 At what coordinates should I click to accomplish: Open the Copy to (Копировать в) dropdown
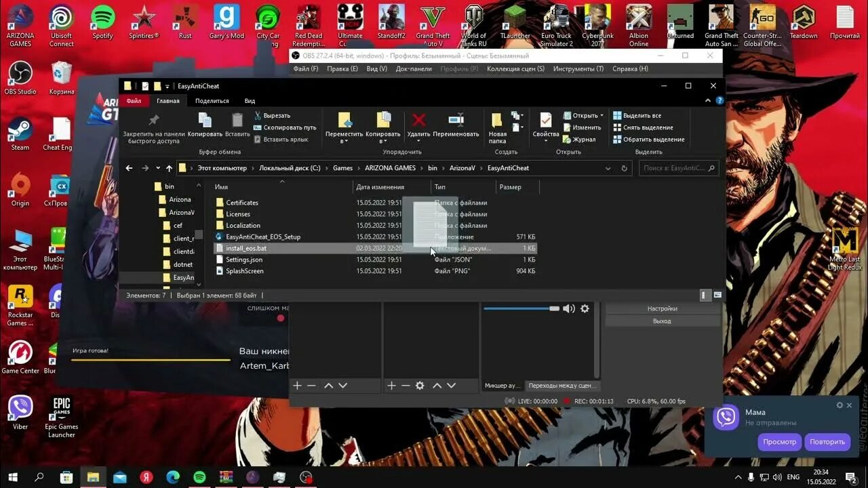click(383, 127)
